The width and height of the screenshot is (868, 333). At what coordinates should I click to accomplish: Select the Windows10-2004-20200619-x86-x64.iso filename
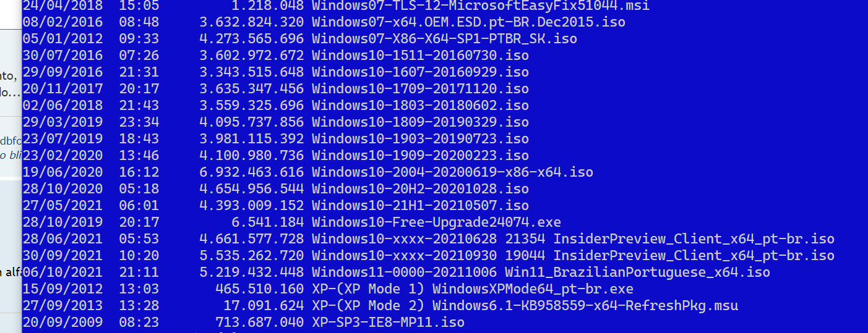pyautogui.click(x=452, y=172)
